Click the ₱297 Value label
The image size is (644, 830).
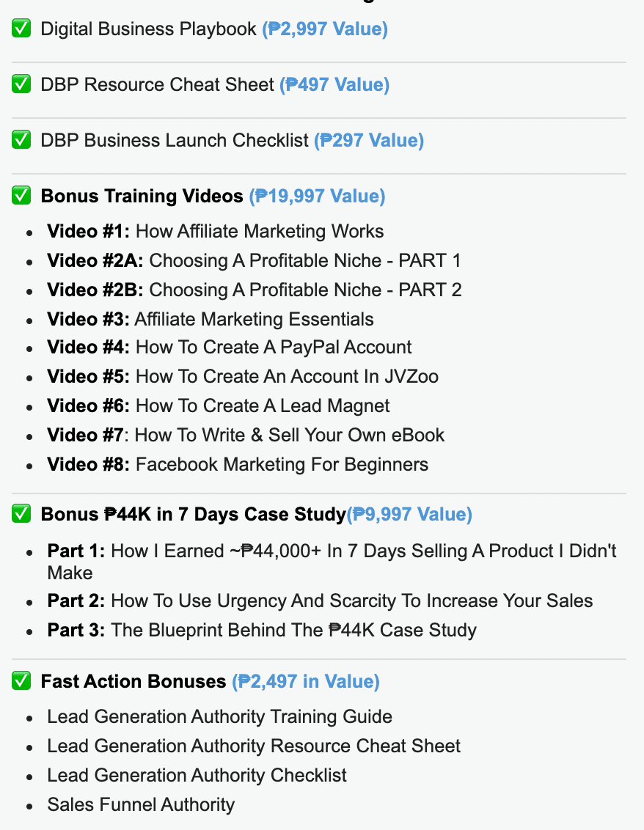point(369,141)
